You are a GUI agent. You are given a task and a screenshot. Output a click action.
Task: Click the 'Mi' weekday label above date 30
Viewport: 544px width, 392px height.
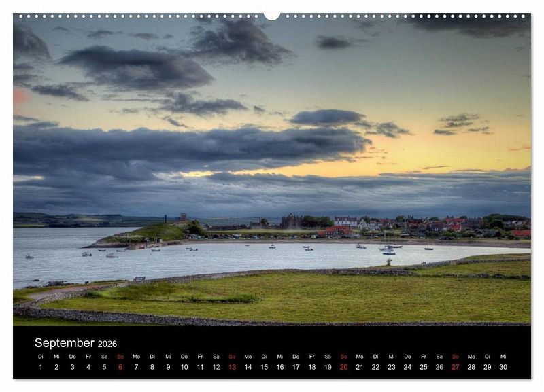[503, 356]
